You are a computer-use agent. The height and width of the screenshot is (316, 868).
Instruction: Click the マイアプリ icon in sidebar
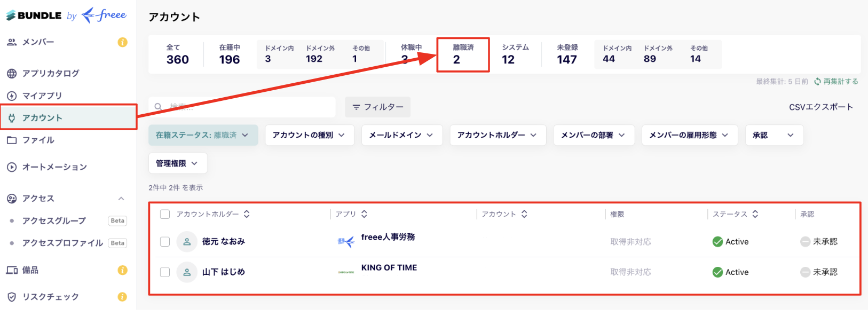pos(12,96)
